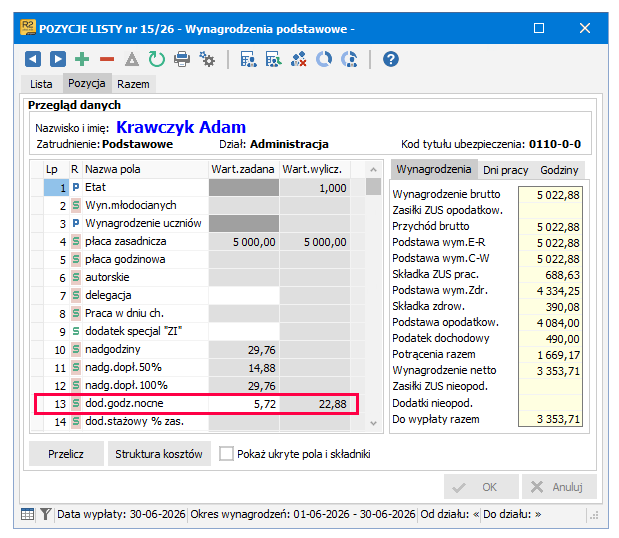Screen dimensions: 619x538
Task: Click the Nazwa pola column header
Action: click(145, 169)
